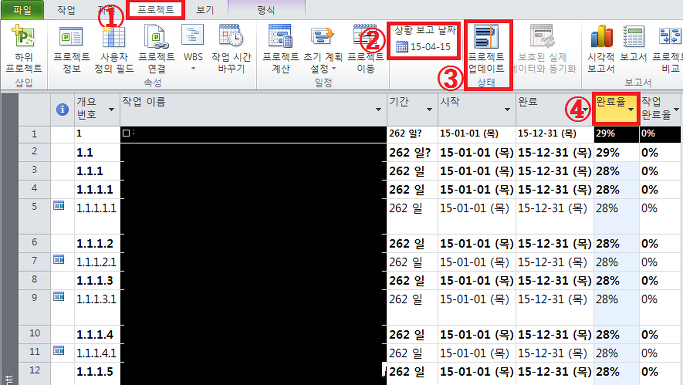The image size is (683, 385).
Task: Click calendar indicator icon in row 11
Action: [58, 351]
